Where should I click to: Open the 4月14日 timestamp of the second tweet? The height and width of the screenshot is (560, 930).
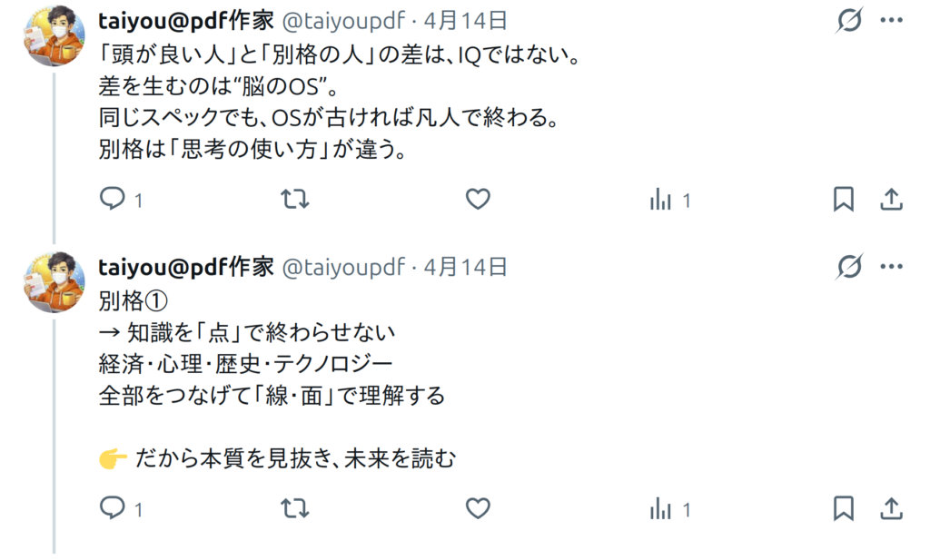[x=466, y=267]
